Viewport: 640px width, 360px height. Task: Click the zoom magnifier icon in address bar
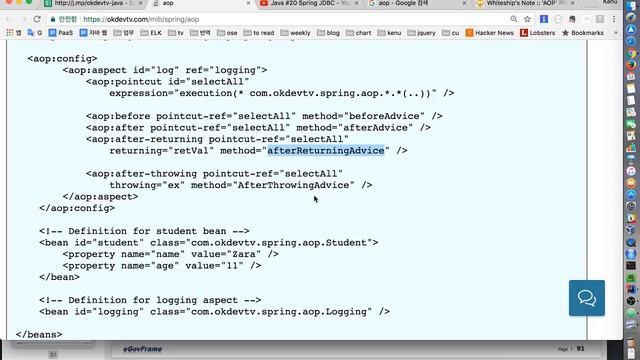(514, 19)
